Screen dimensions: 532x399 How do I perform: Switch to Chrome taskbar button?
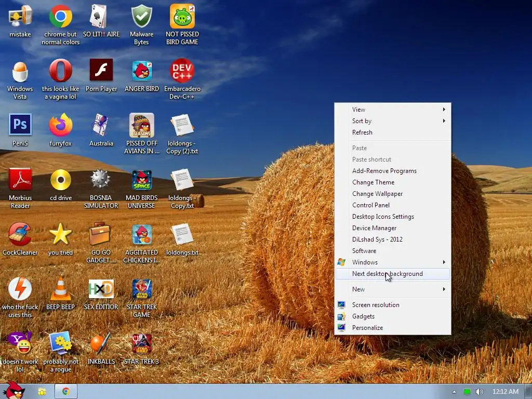click(x=66, y=392)
